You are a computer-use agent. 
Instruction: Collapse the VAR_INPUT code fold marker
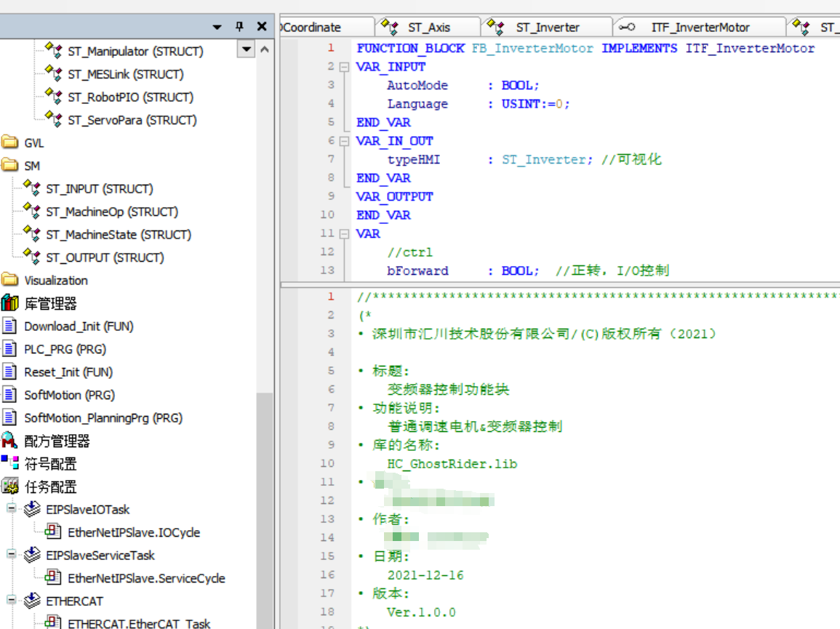click(x=344, y=66)
